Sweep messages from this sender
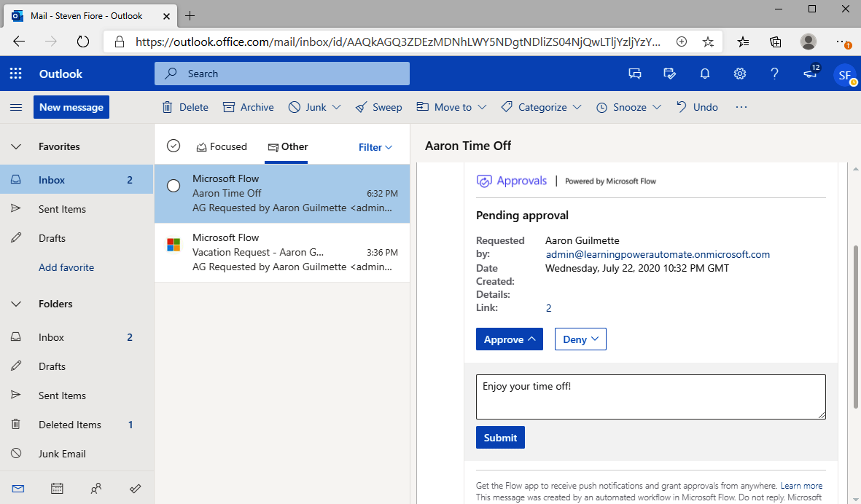 pos(379,107)
